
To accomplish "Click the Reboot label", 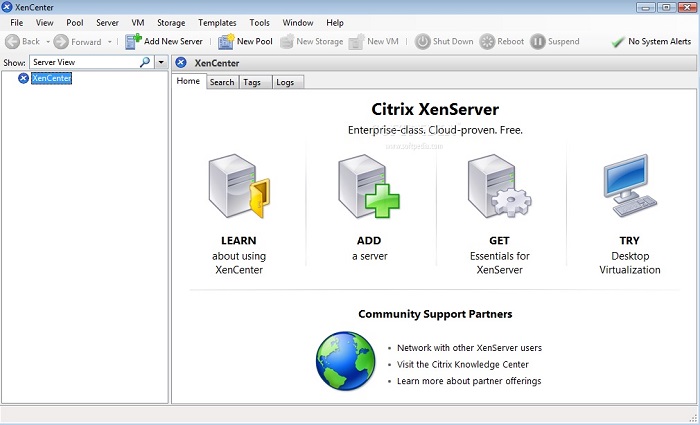I will point(511,41).
